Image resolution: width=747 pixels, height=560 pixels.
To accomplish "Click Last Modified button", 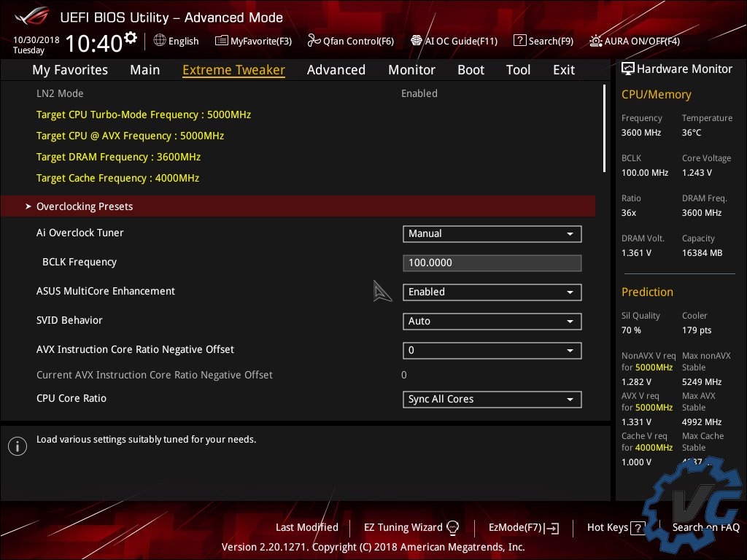I will click(x=306, y=527).
